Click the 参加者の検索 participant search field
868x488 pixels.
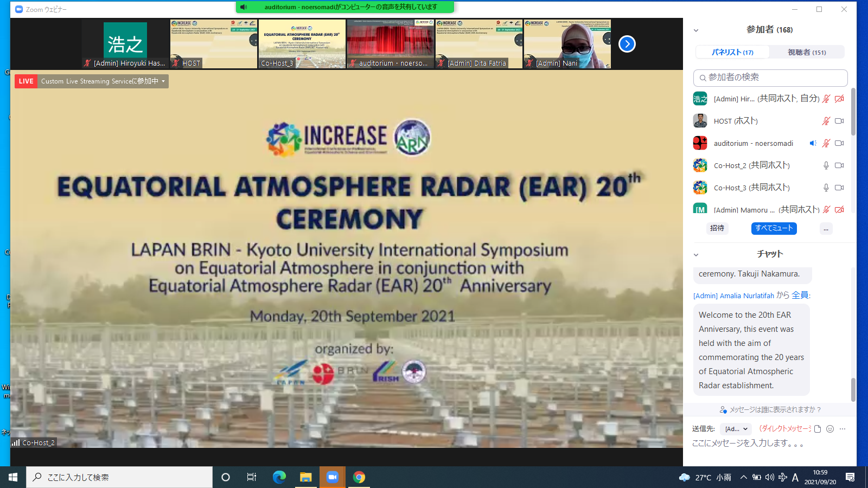pyautogui.click(x=770, y=78)
